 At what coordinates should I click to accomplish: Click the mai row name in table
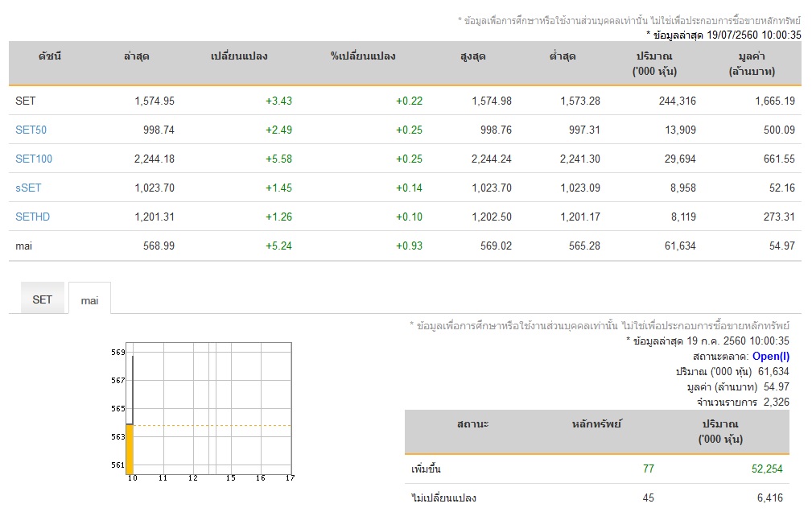click(x=24, y=246)
